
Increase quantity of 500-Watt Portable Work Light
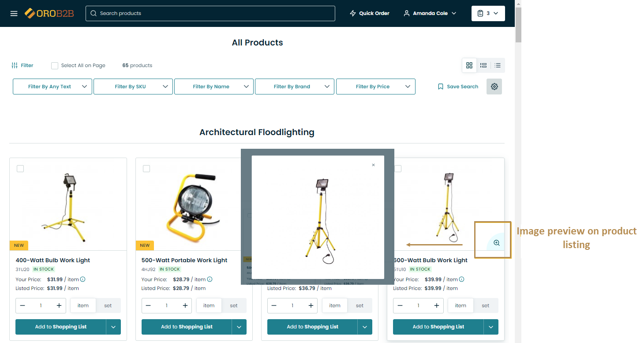tap(185, 305)
